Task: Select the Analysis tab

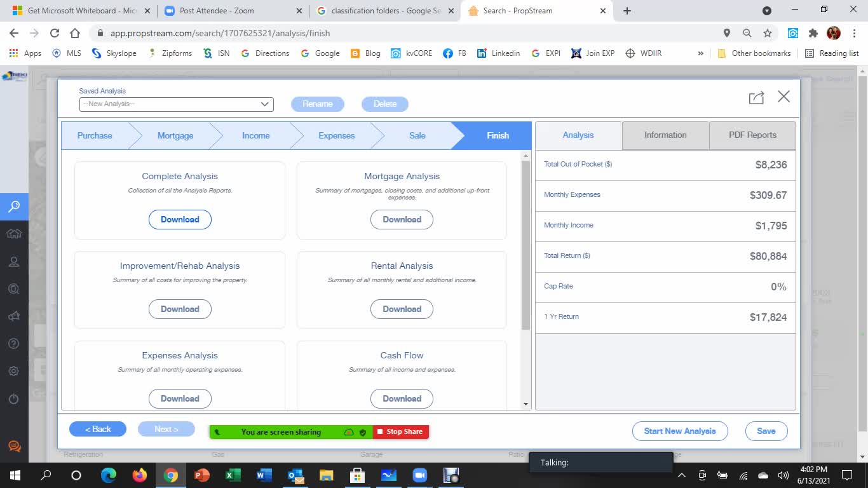Action: (578, 135)
